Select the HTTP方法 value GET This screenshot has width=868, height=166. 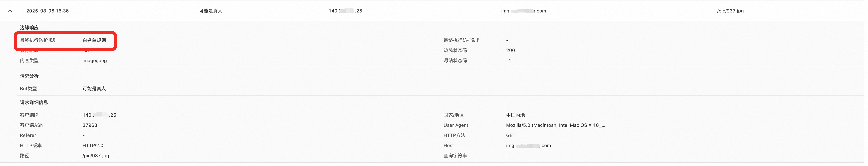tap(510, 135)
